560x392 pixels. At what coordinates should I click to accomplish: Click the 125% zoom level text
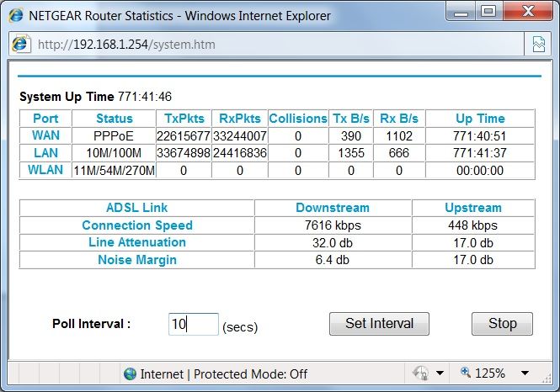coord(490,373)
